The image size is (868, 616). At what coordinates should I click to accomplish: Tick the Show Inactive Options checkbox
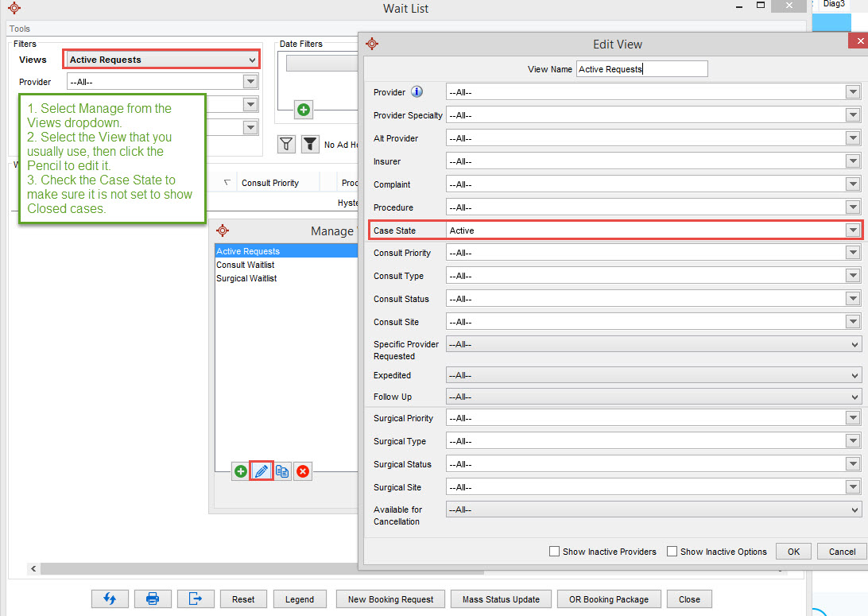point(672,552)
